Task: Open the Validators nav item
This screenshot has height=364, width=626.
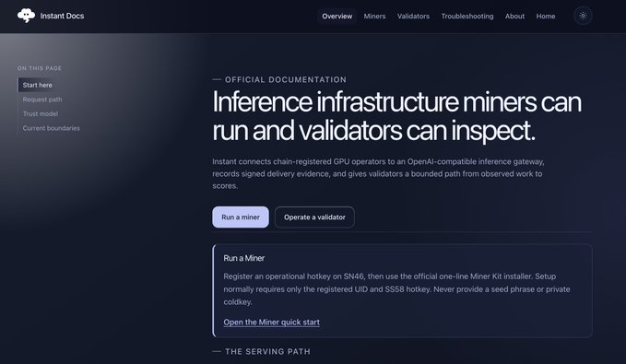Action: (413, 17)
